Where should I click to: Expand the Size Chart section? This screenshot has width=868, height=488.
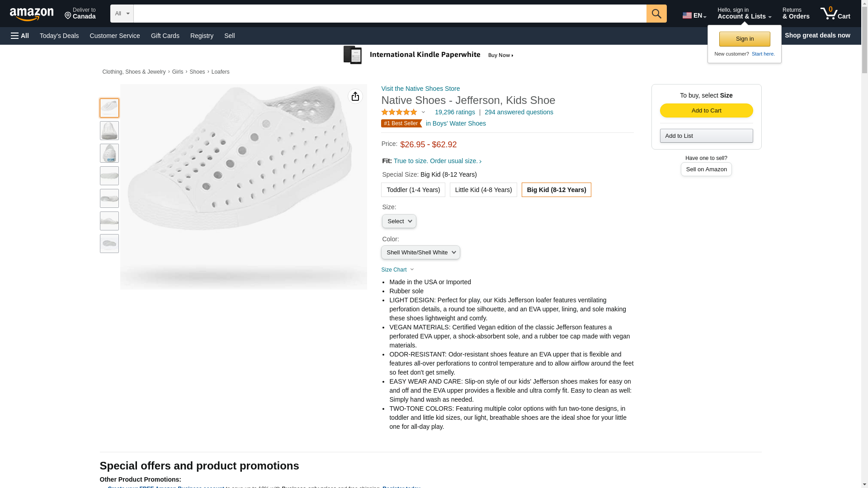(397, 270)
